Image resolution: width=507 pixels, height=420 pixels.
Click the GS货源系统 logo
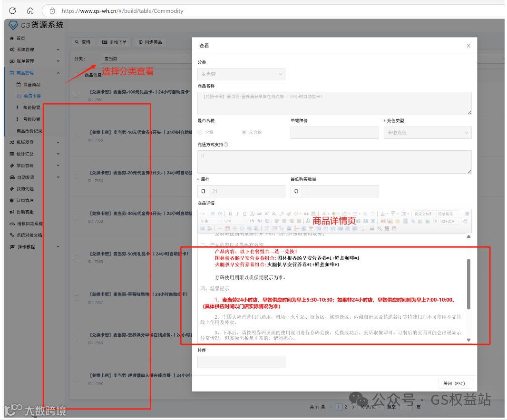(x=36, y=25)
